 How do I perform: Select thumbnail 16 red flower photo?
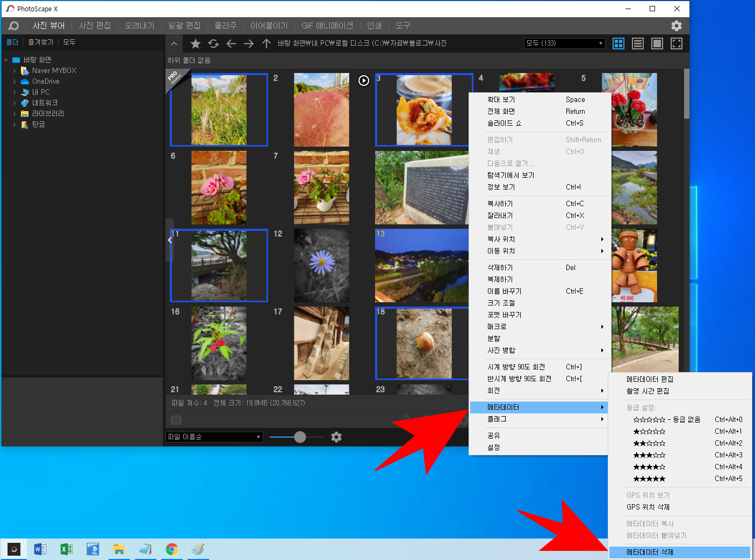(x=219, y=343)
